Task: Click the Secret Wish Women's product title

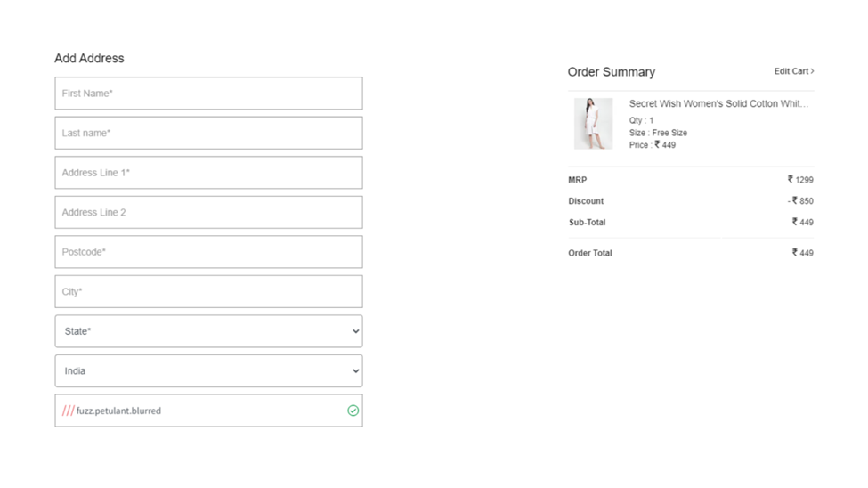Action: (x=718, y=104)
